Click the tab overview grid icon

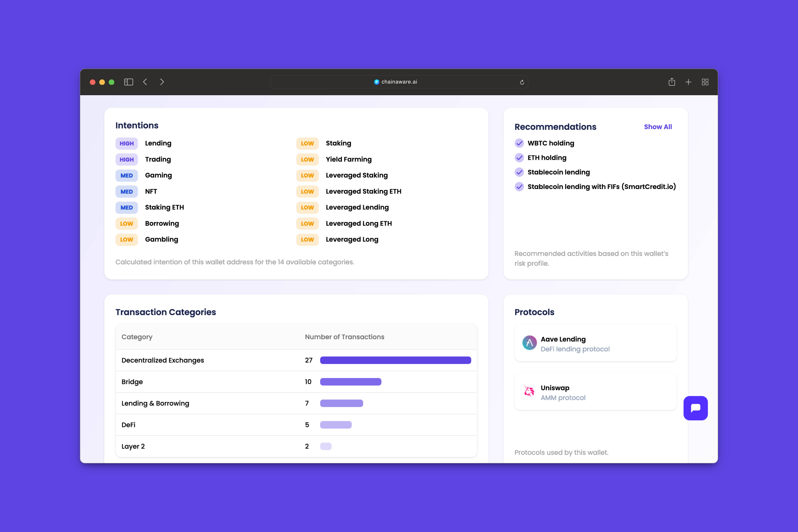(705, 82)
